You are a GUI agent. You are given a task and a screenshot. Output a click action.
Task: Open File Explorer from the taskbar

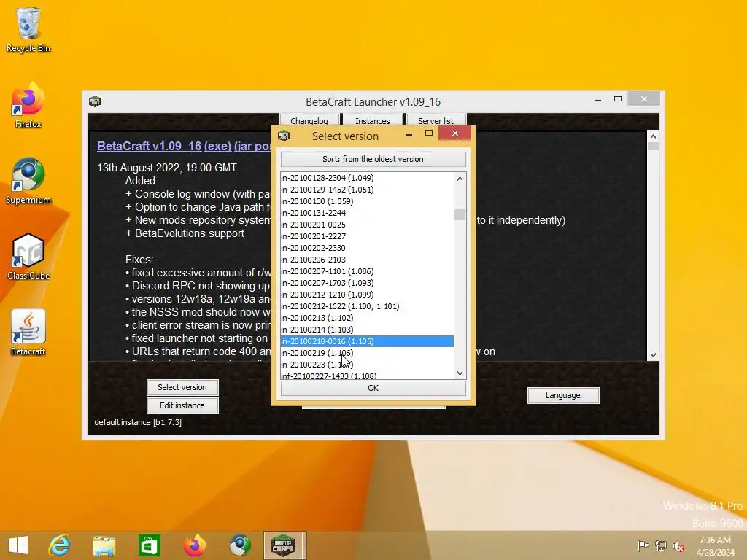coord(104,545)
